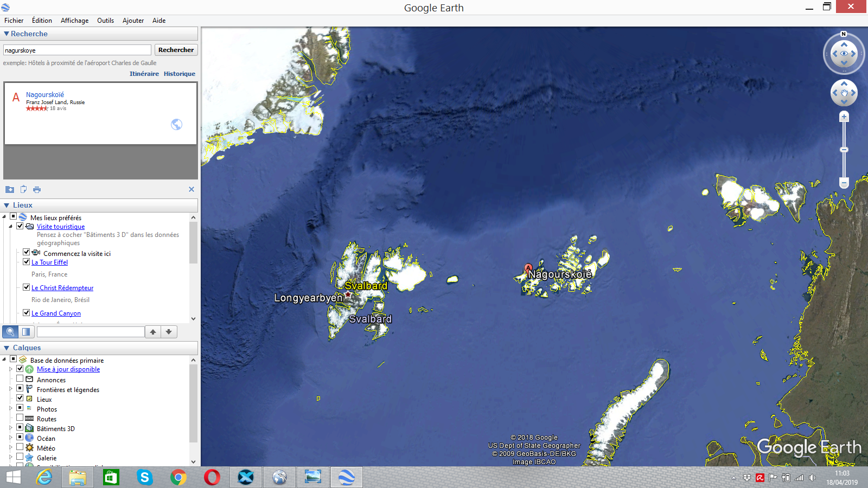Enable the Météo layer checkbox
Screen dimensions: 868x488
[x=20, y=447]
